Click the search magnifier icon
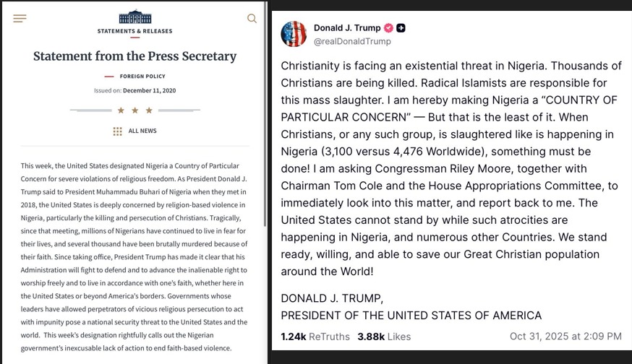Image resolution: width=632 pixels, height=364 pixels. point(252,19)
